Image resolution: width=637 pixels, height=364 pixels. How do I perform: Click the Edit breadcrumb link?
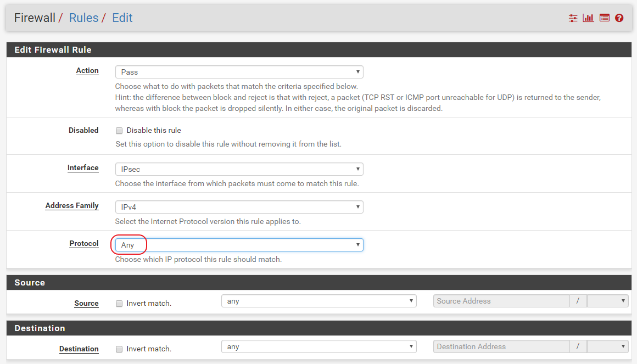point(122,18)
